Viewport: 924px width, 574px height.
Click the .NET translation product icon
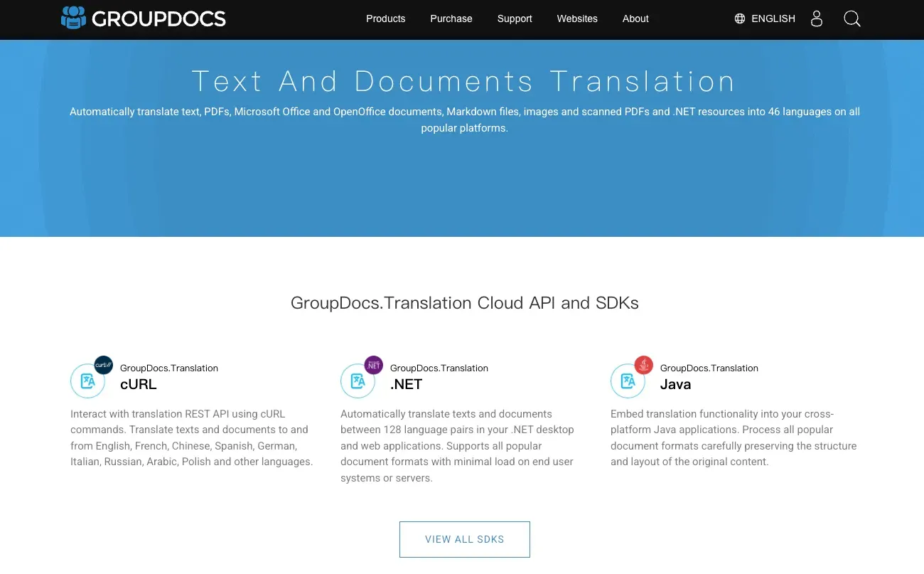pos(358,381)
